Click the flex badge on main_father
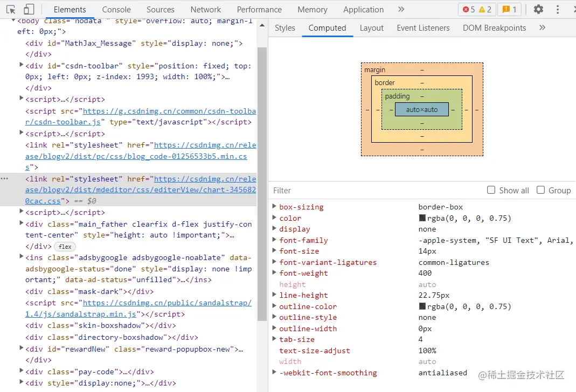 65,247
